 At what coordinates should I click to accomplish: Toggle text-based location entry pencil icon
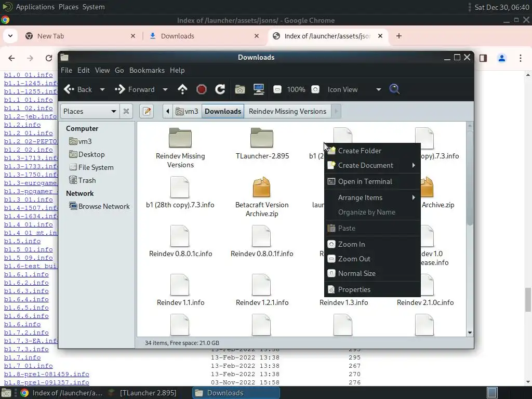147,111
